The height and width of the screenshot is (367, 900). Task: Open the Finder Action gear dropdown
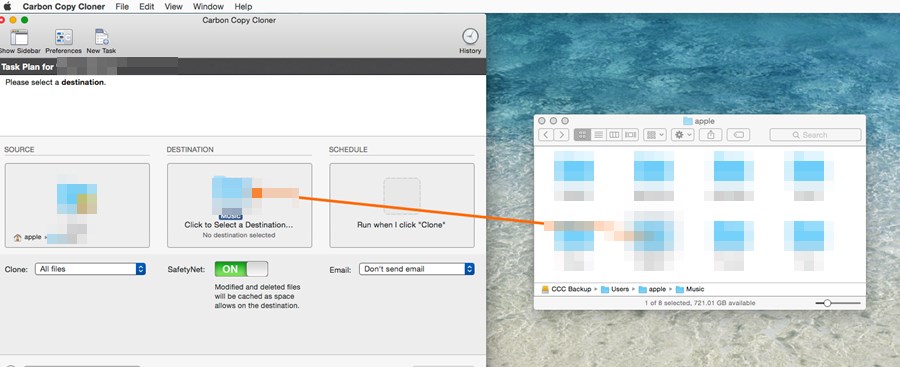point(682,134)
